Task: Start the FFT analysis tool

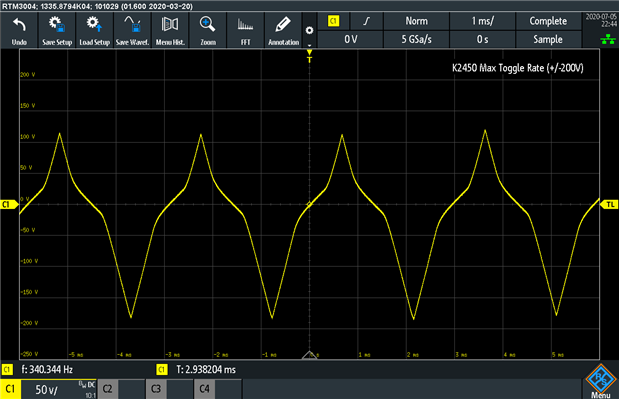Action: (x=246, y=30)
